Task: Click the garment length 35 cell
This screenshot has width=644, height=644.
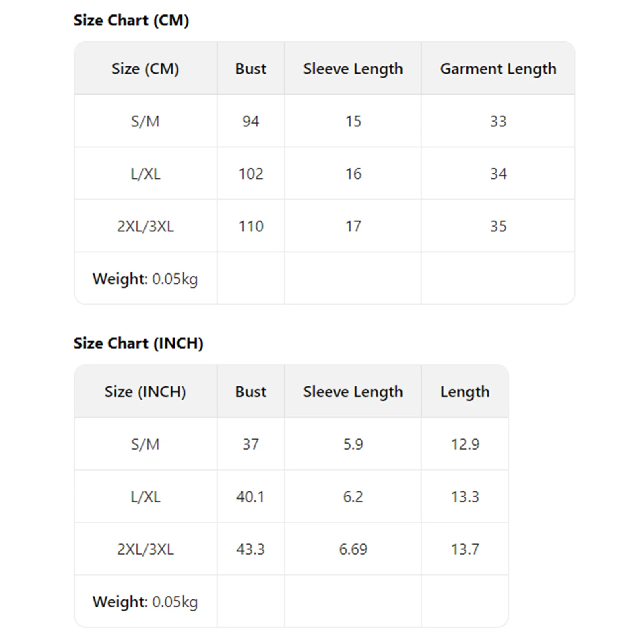Action: pos(498,226)
